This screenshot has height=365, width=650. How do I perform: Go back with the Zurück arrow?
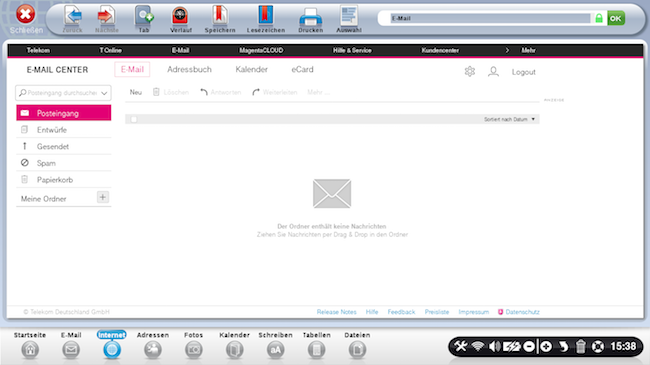tap(73, 16)
